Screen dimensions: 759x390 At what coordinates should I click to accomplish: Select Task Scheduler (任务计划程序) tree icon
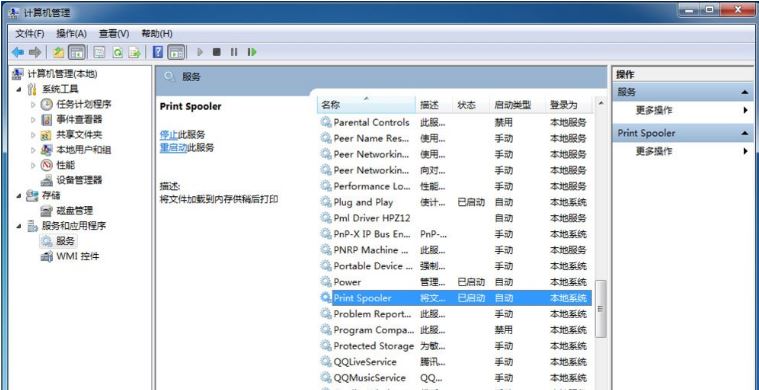pos(46,104)
